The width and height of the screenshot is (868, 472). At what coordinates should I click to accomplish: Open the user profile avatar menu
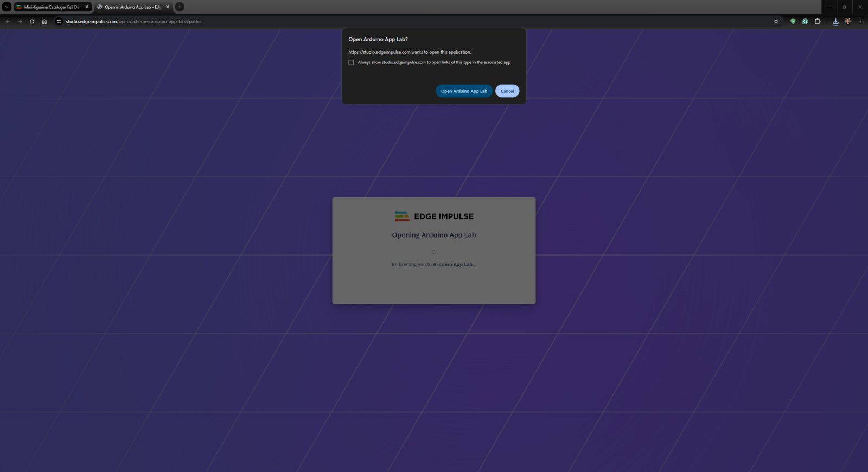[848, 22]
